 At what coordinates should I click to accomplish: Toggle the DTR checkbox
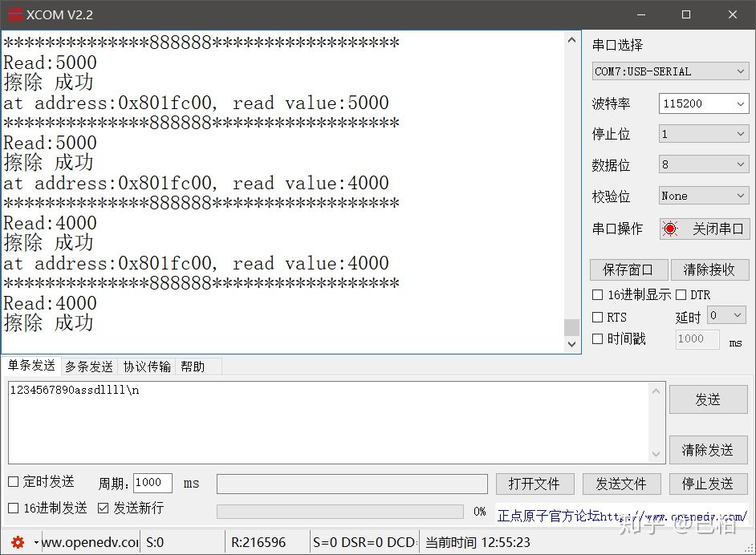point(681,294)
